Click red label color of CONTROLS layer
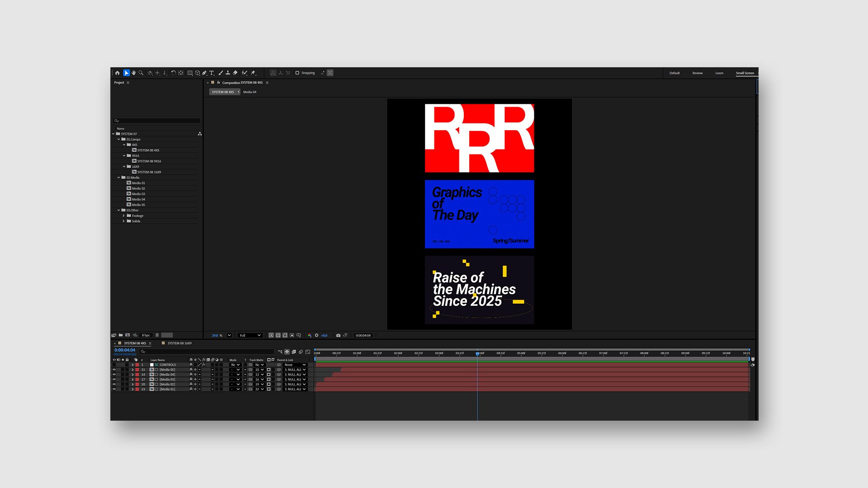The height and width of the screenshot is (488, 868). 137,365
